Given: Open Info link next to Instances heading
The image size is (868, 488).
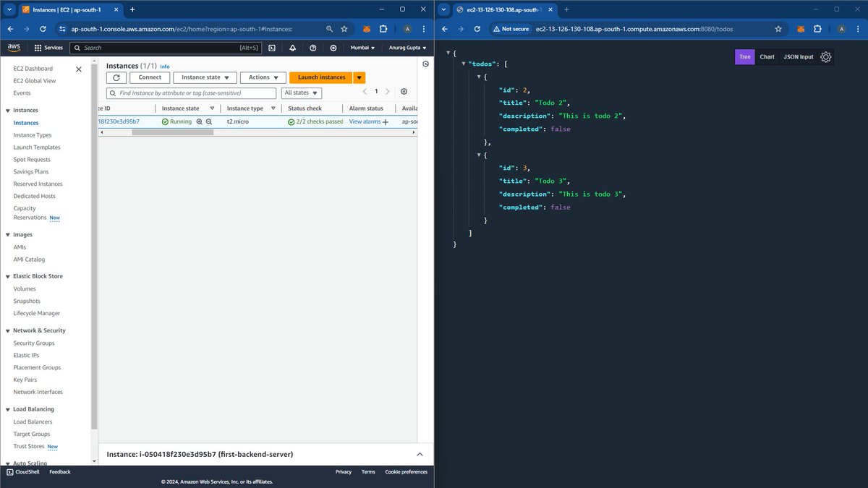Looking at the screenshot, I should coord(164,67).
